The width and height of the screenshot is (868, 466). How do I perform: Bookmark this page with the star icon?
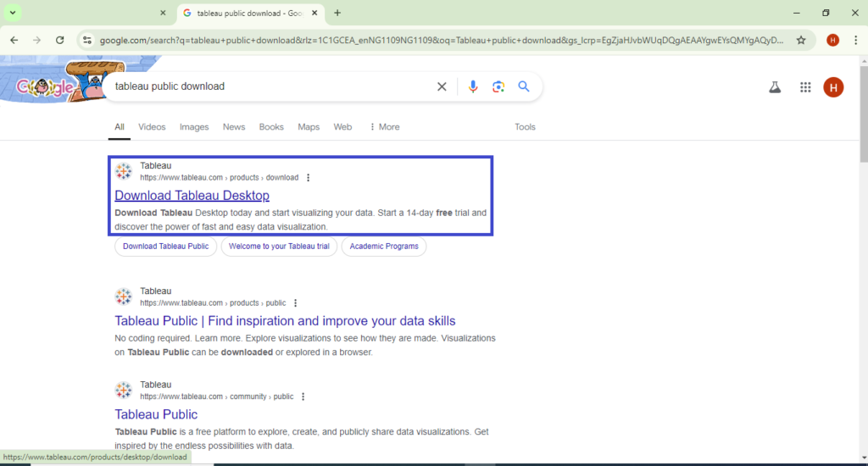(x=801, y=40)
